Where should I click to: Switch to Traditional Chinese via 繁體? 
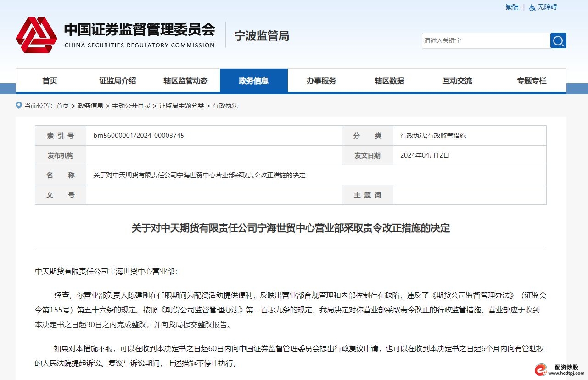pos(512,7)
